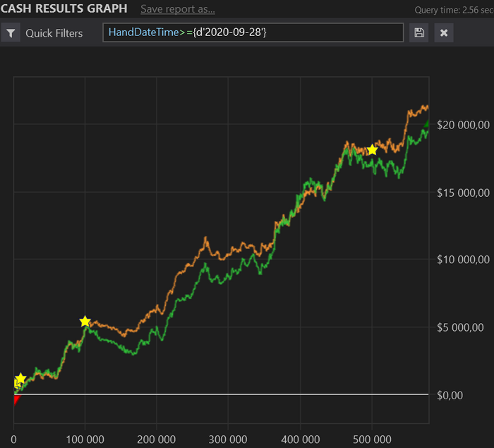Click the red triangle marker below zero
Viewport: 494px width, 448px height.
coord(16,400)
